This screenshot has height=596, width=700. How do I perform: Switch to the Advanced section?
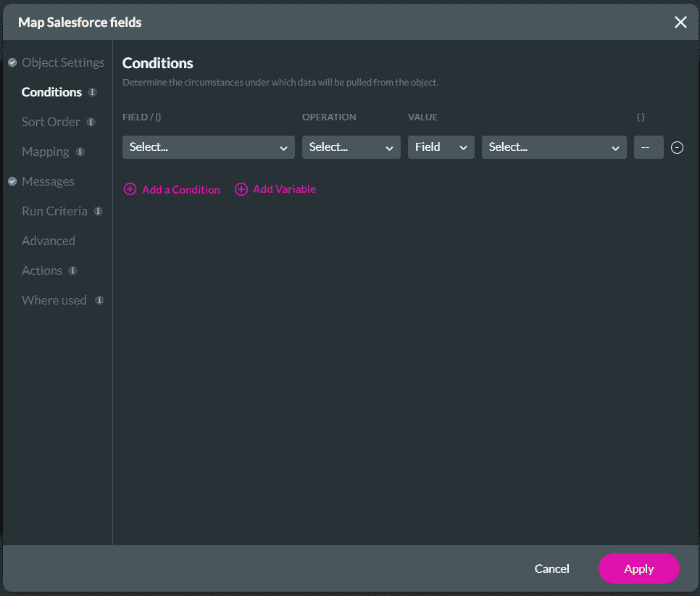point(48,241)
